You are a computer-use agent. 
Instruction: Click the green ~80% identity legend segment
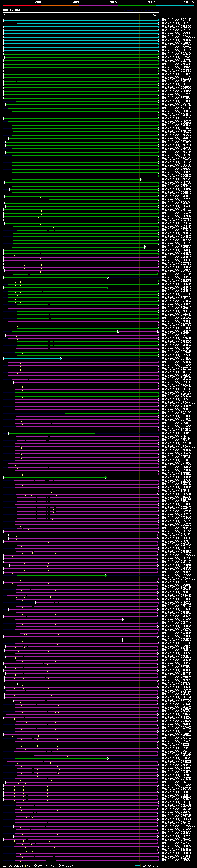(137, 6)
